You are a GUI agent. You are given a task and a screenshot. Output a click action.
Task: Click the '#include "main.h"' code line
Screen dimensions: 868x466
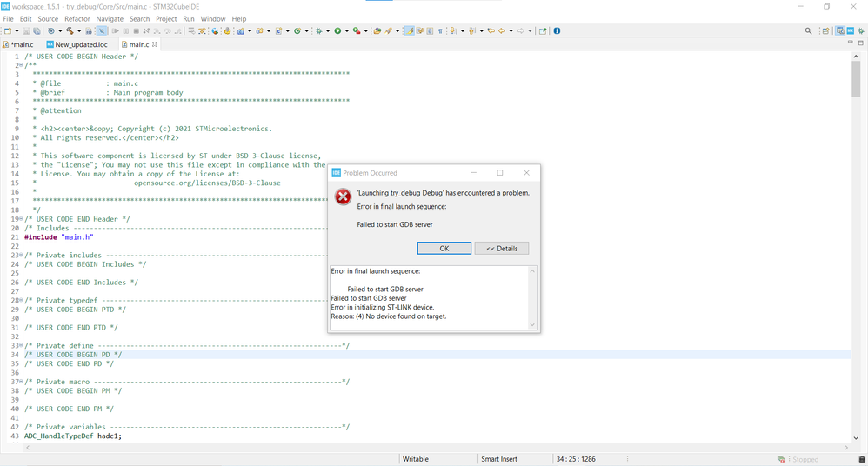click(58, 237)
